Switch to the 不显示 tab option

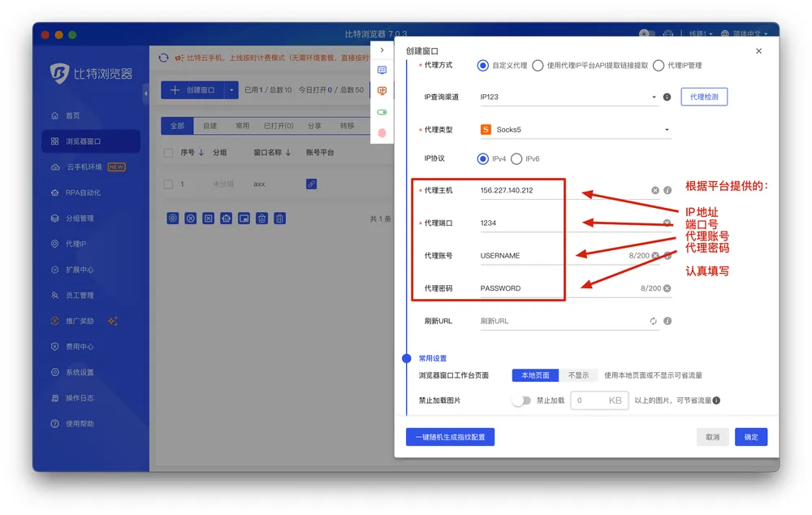pos(578,375)
